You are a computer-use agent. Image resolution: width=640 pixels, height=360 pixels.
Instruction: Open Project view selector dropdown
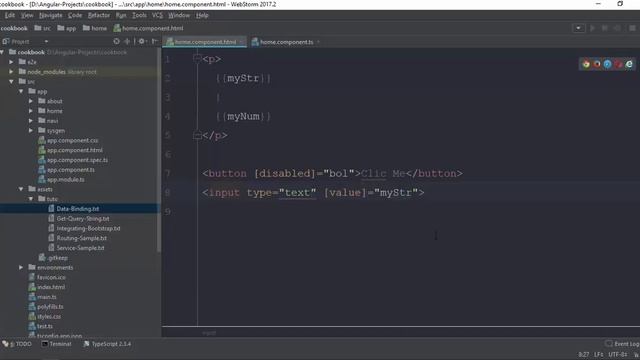(x=46, y=41)
